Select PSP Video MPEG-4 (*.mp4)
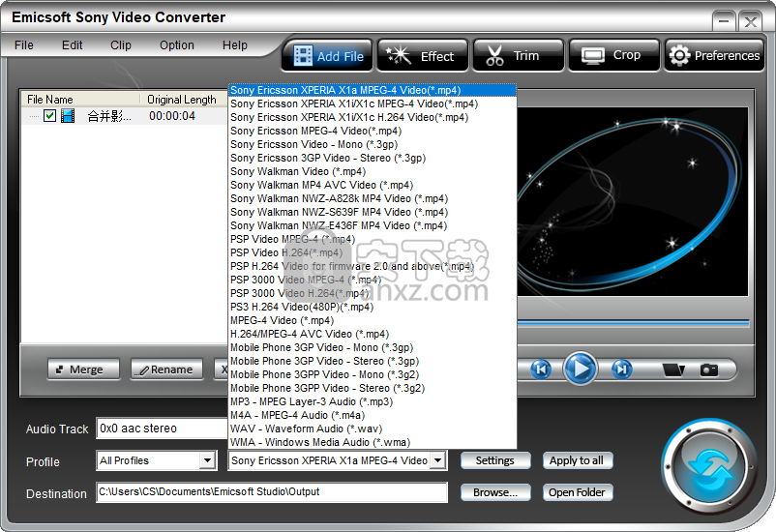Screen dimensions: 776x532 tap(373, 239)
